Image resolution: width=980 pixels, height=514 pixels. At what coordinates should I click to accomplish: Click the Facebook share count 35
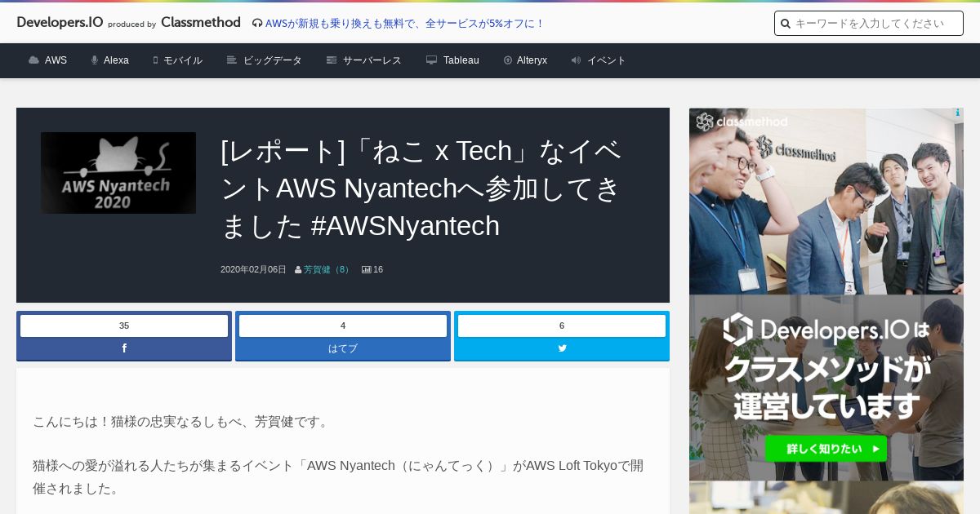(124, 326)
